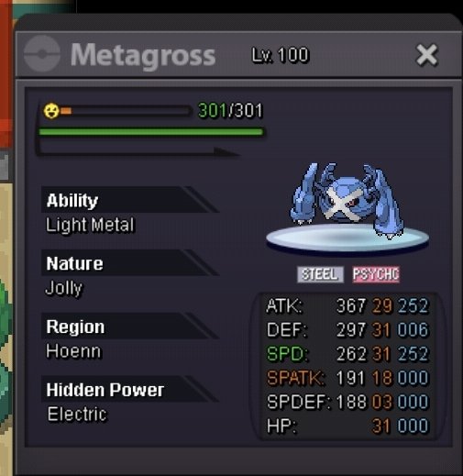Click the Region section header
The image size is (463, 476).
[x=75, y=327]
